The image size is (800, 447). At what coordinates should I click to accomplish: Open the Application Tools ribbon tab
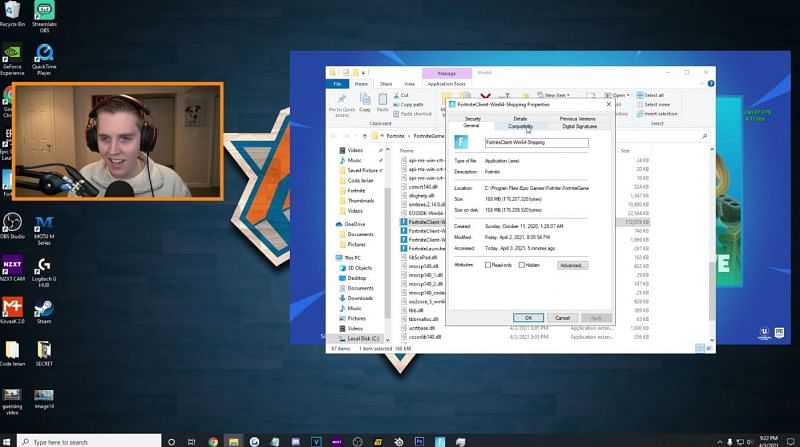446,84
